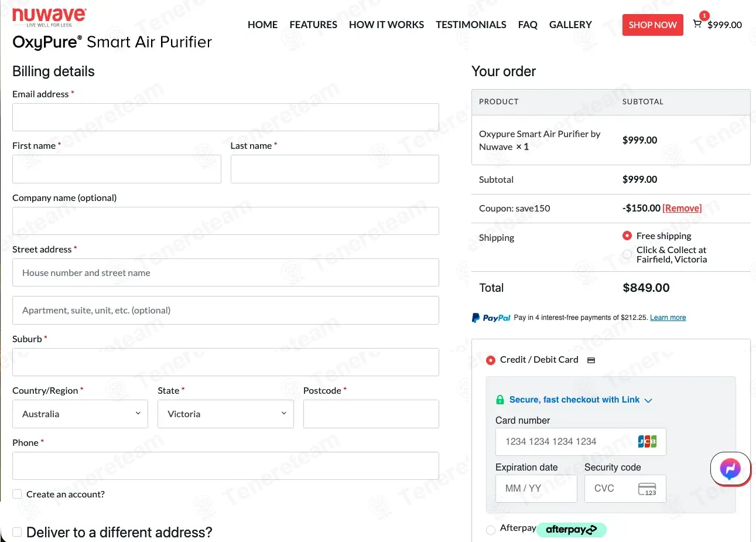Choose the Afterpay payment option
756x542 pixels.
coord(491,530)
